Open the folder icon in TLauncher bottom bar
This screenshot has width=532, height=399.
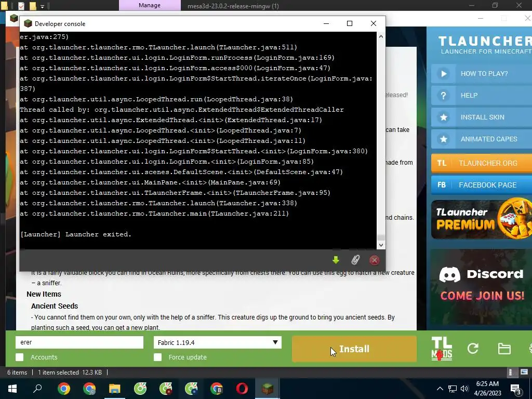click(x=504, y=349)
